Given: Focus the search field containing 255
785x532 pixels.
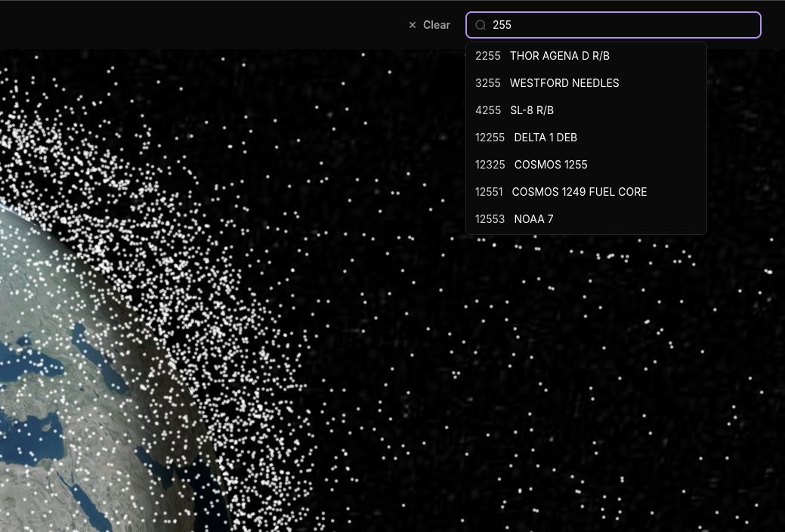Looking at the screenshot, I should tap(613, 25).
